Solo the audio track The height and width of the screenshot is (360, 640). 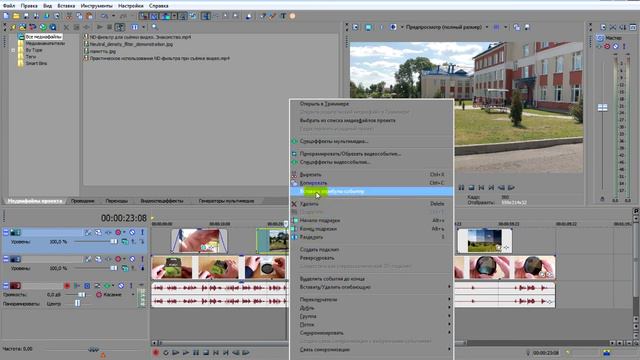[131, 286]
